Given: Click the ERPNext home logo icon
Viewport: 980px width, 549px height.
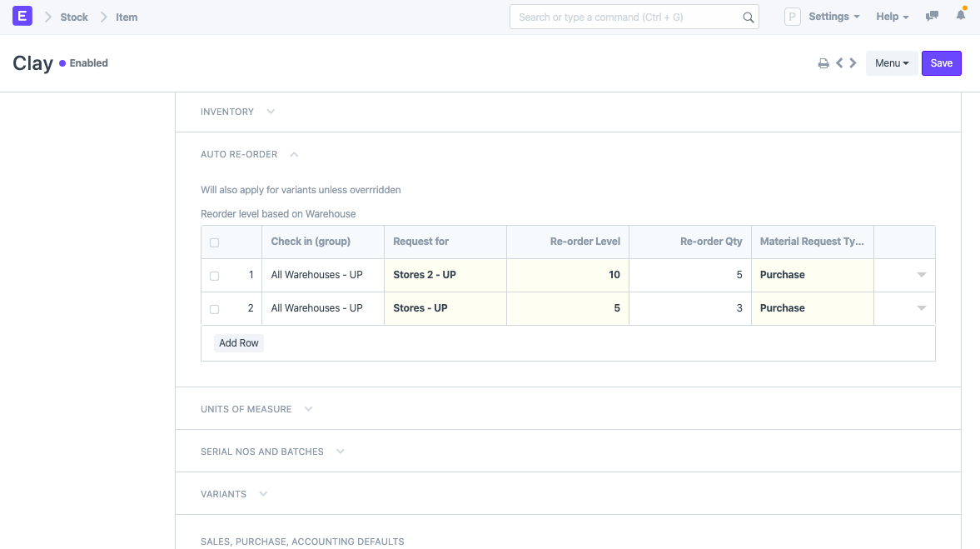Looking at the screenshot, I should pos(22,16).
